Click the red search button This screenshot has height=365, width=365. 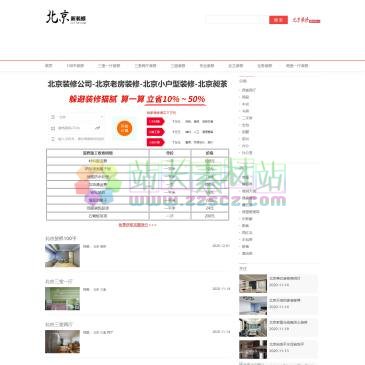point(278,20)
